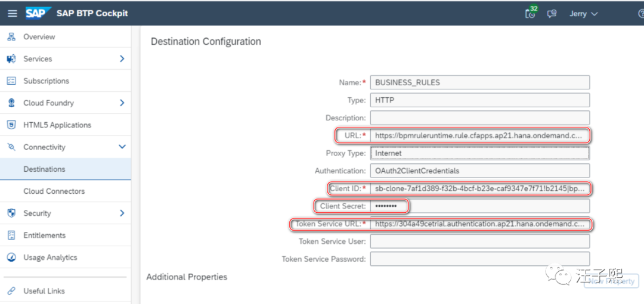Click the Authentication field OAuth2ClientCredentials

point(479,170)
